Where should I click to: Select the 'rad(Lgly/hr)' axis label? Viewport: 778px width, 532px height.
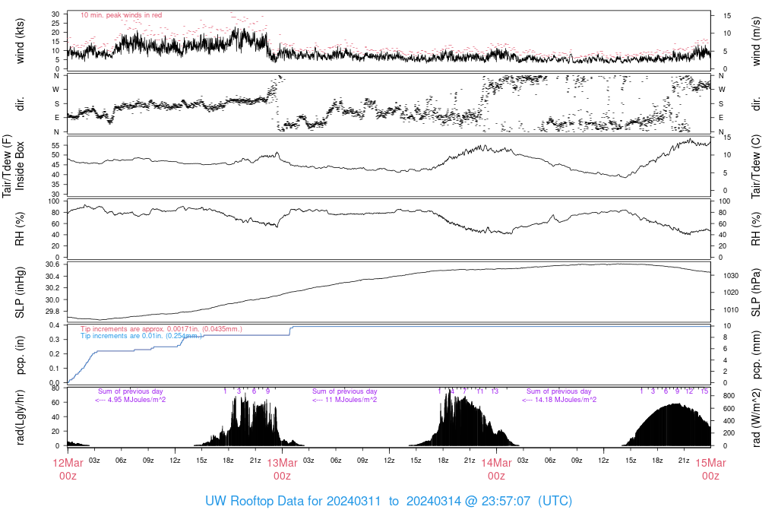coord(20,417)
